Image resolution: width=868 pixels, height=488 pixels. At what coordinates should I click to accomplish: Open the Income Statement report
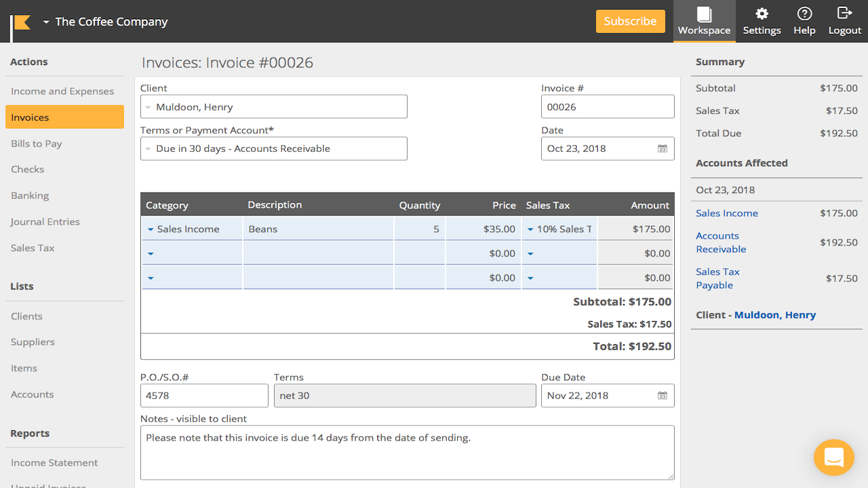click(54, 463)
